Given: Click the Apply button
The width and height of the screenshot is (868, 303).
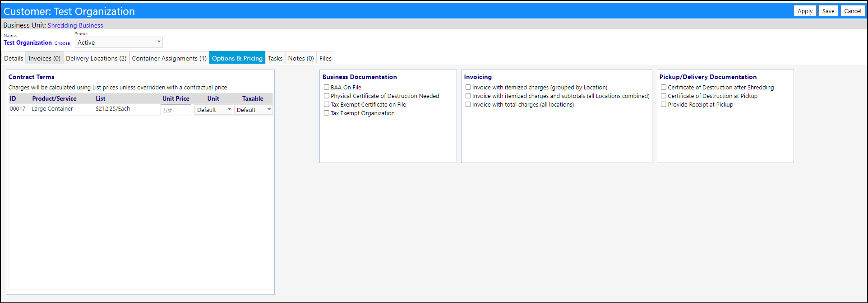Looking at the screenshot, I should 805,11.
